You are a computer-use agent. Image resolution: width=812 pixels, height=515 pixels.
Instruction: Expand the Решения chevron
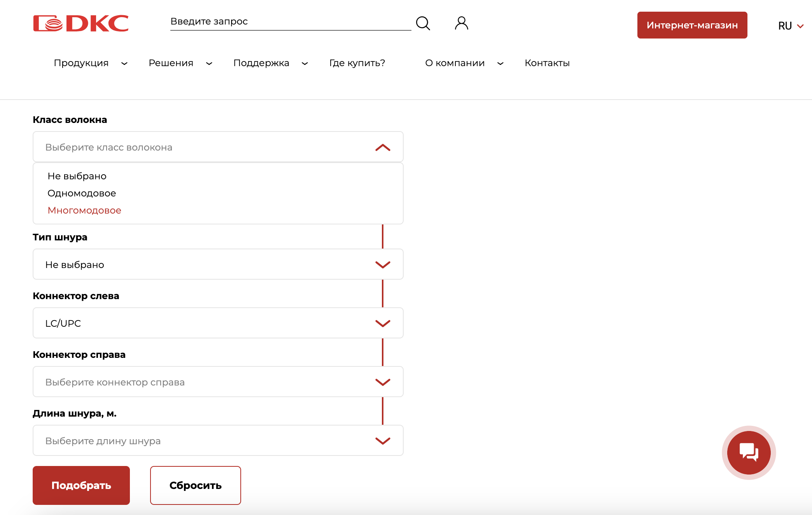[209, 63]
